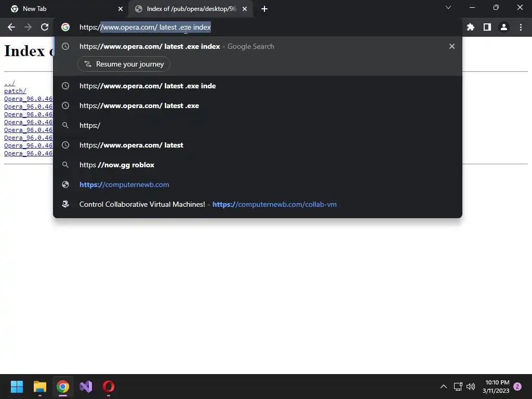Open a new tab with plus button

pyautogui.click(x=264, y=9)
